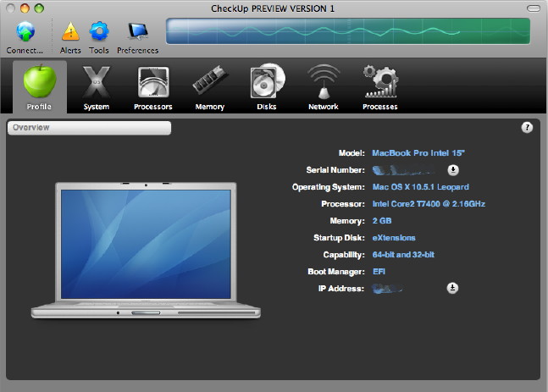Click the help question mark button
The image size is (548, 392).
[x=527, y=128]
